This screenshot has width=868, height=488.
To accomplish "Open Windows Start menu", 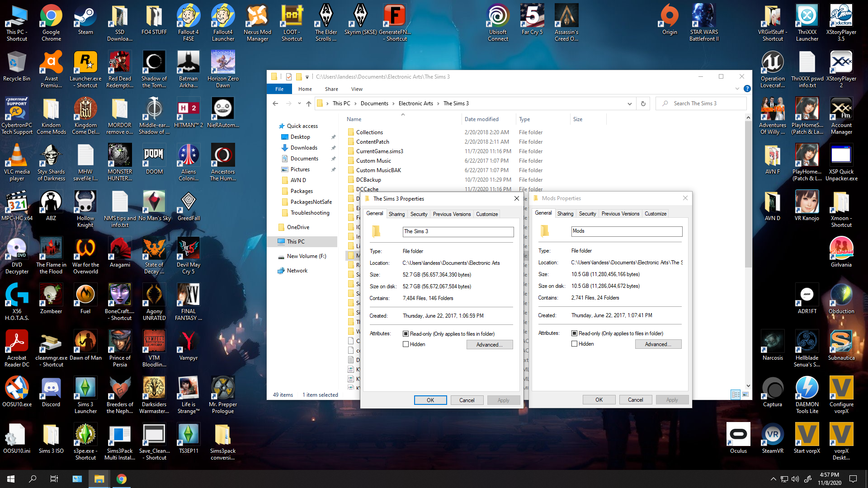I will (x=11, y=479).
